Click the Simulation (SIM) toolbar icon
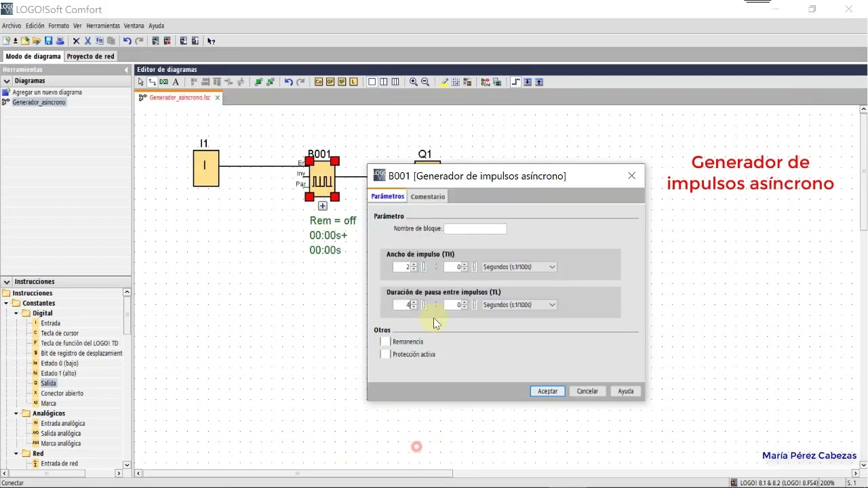The height and width of the screenshot is (488, 868). 486,82
